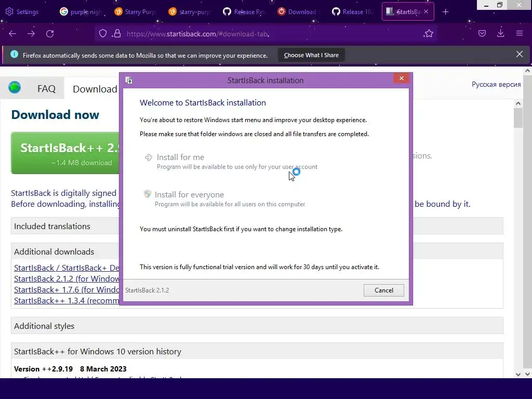532x399 pixels.
Task: Click Cancel in the installation dialog
Action: coord(384,290)
